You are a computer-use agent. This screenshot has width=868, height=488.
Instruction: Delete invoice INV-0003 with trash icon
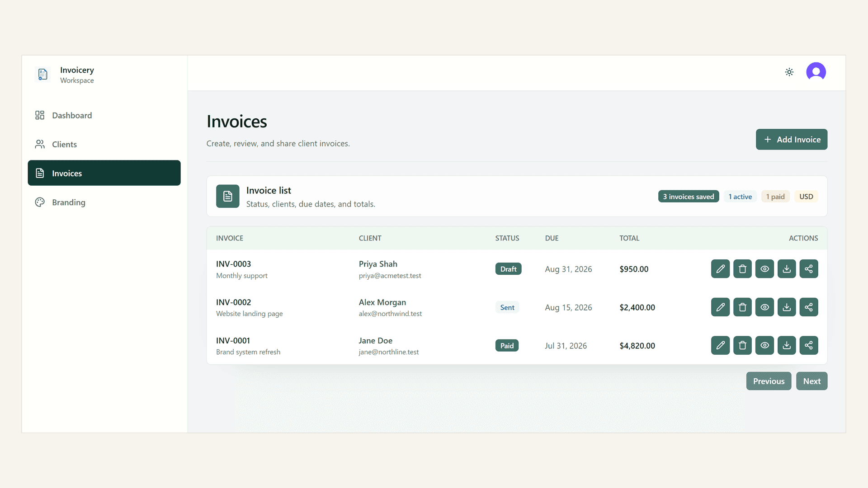click(742, 269)
